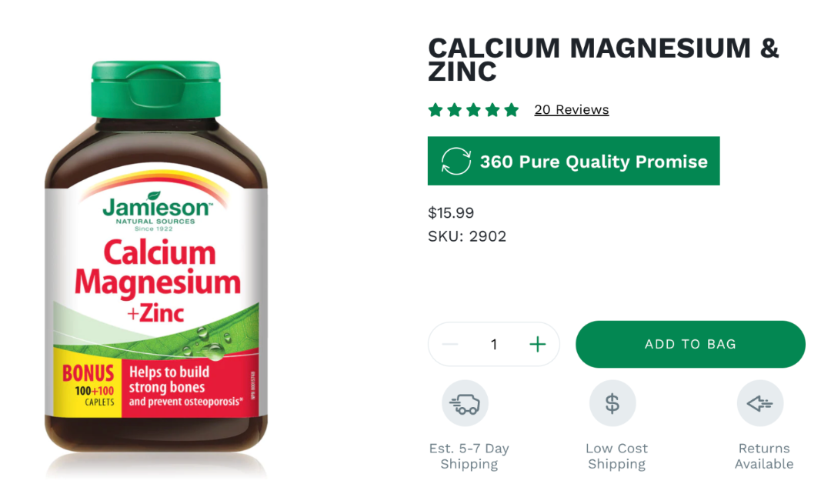831x504 pixels.
Task: Click the third green rating star
Action: click(473, 110)
